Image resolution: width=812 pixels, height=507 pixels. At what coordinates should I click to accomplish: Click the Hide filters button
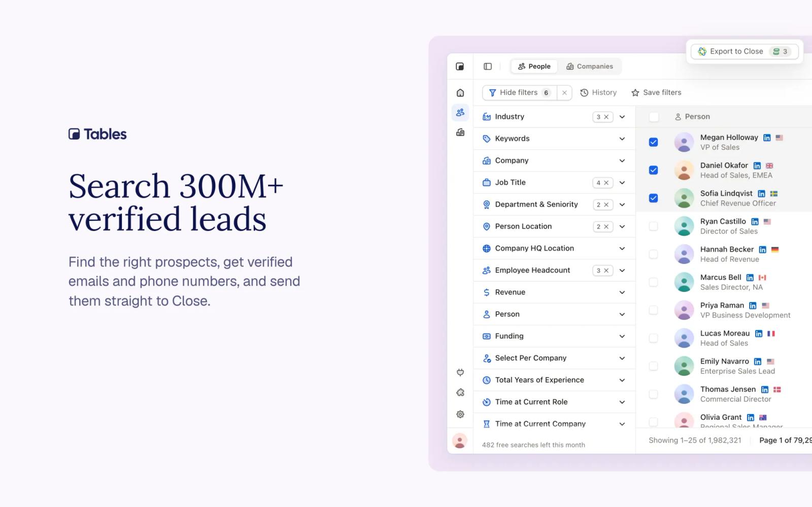519,93
